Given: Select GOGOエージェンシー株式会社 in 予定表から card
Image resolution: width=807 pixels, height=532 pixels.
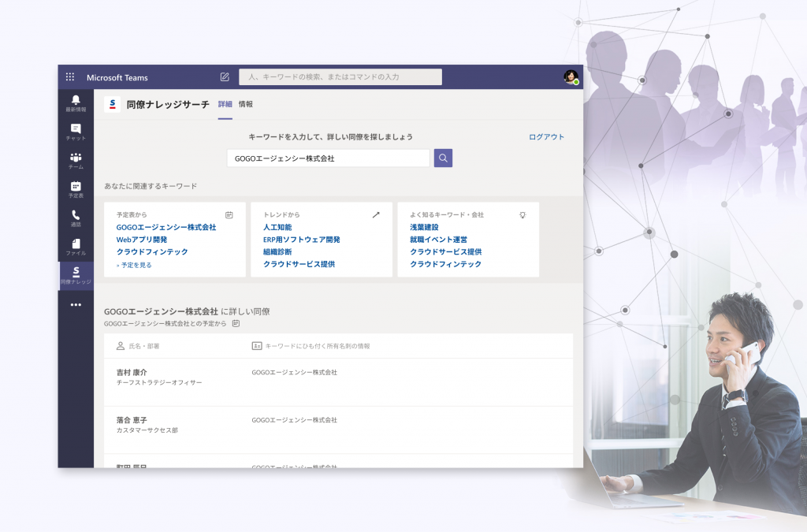Looking at the screenshot, I should point(166,228).
